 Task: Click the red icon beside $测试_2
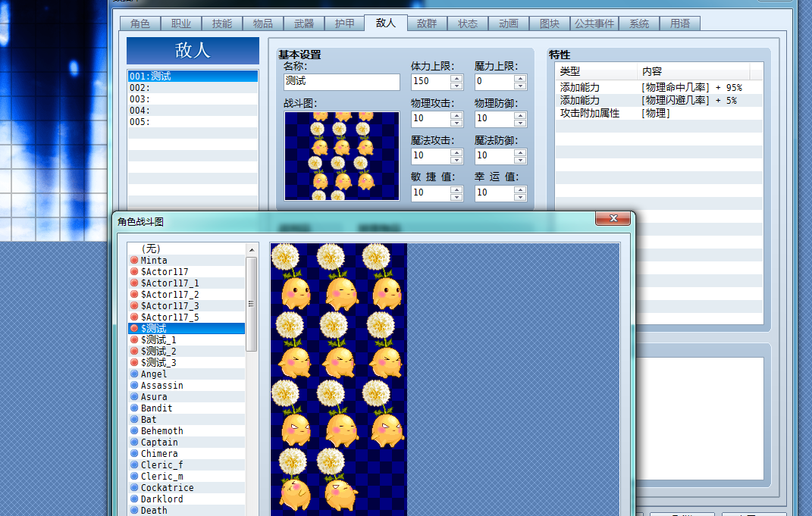click(x=134, y=352)
